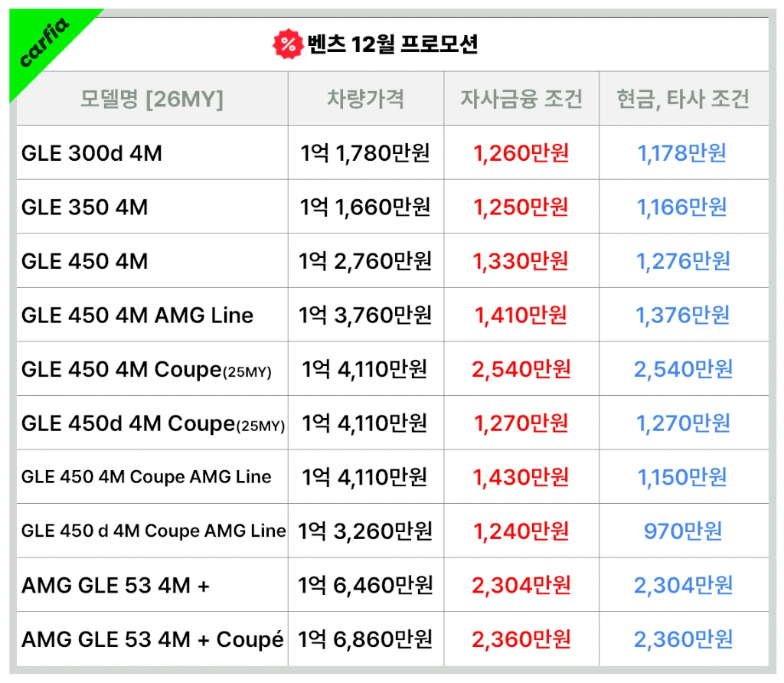This screenshot has height=683, width=784.
Task: Click the "현금, 타사 조건" column header
Action: click(x=683, y=99)
